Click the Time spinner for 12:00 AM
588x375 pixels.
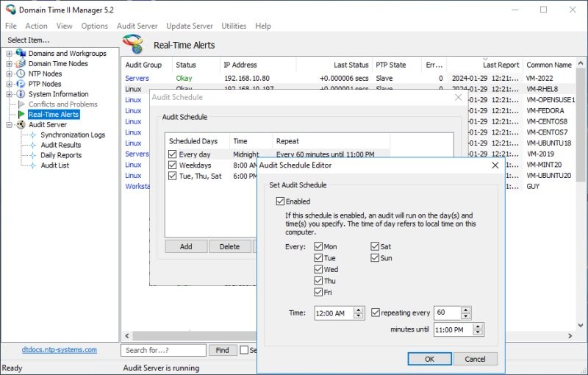[x=359, y=312]
